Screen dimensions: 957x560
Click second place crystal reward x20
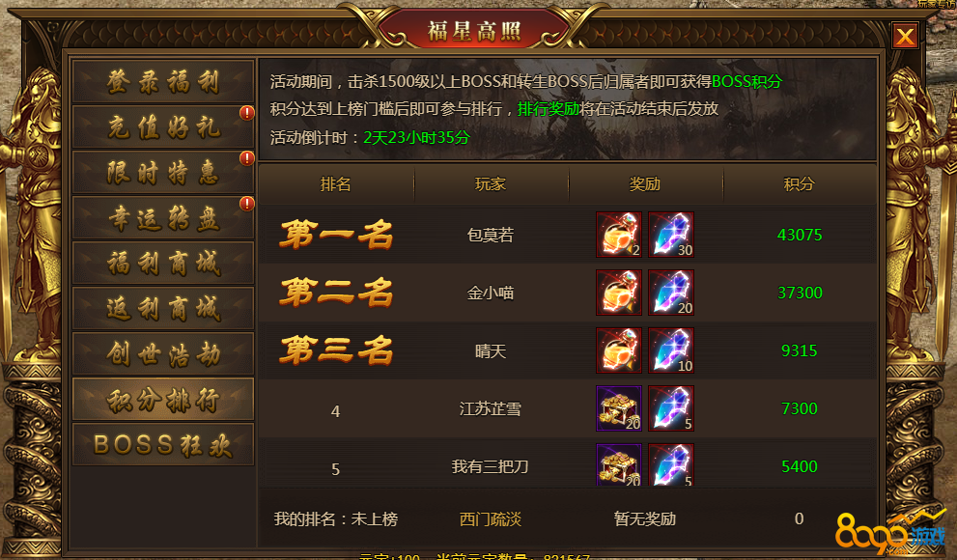(x=671, y=293)
